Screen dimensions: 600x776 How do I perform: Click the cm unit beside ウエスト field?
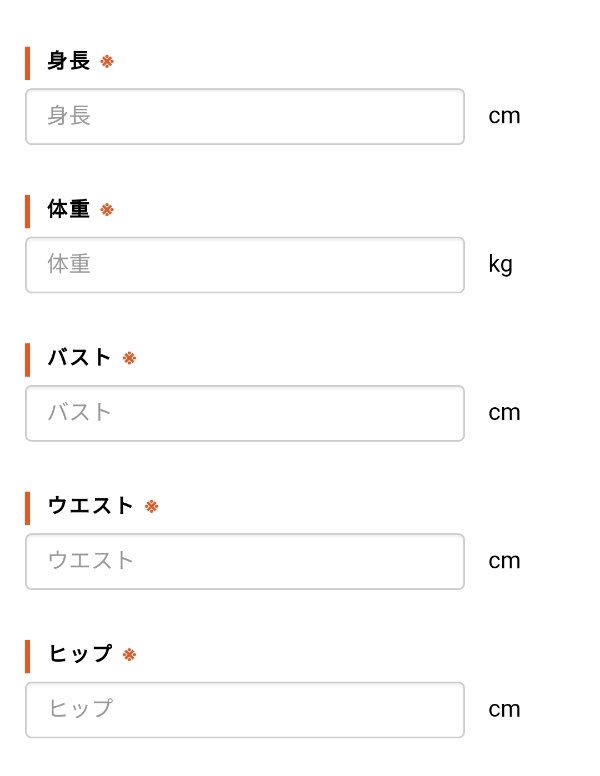[x=504, y=561]
